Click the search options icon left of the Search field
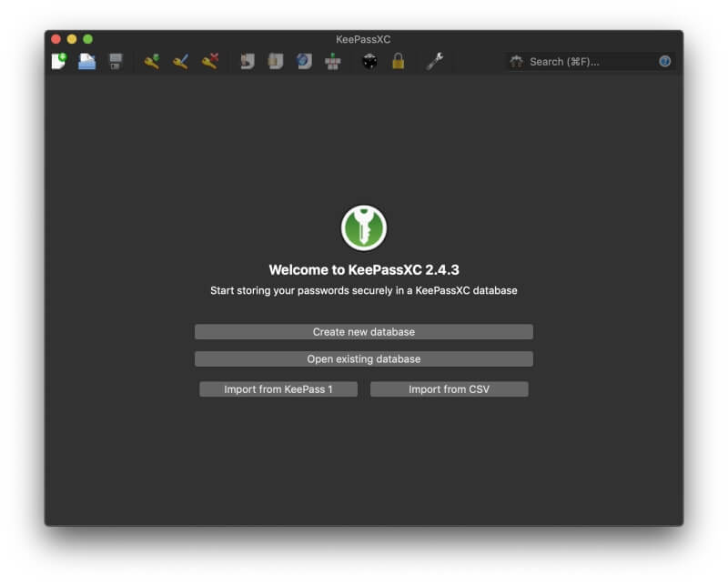This screenshot has height=585, width=728. (516, 61)
